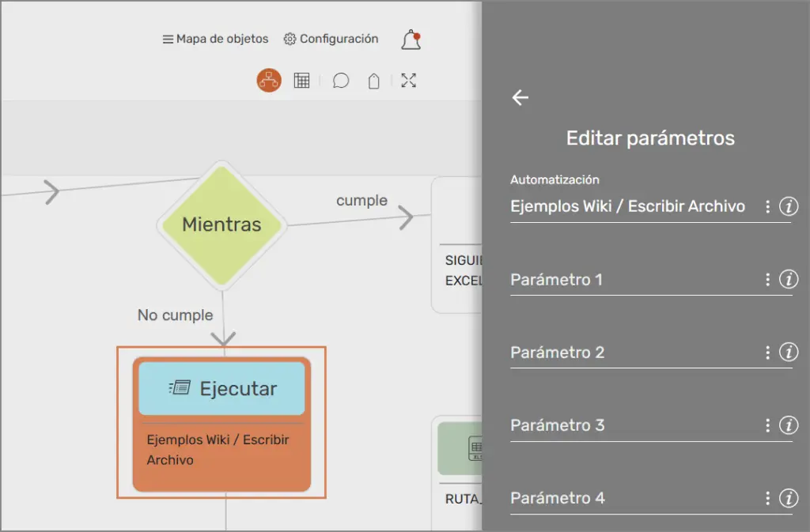Open the Configuración menu
810x532 pixels.
[331, 39]
